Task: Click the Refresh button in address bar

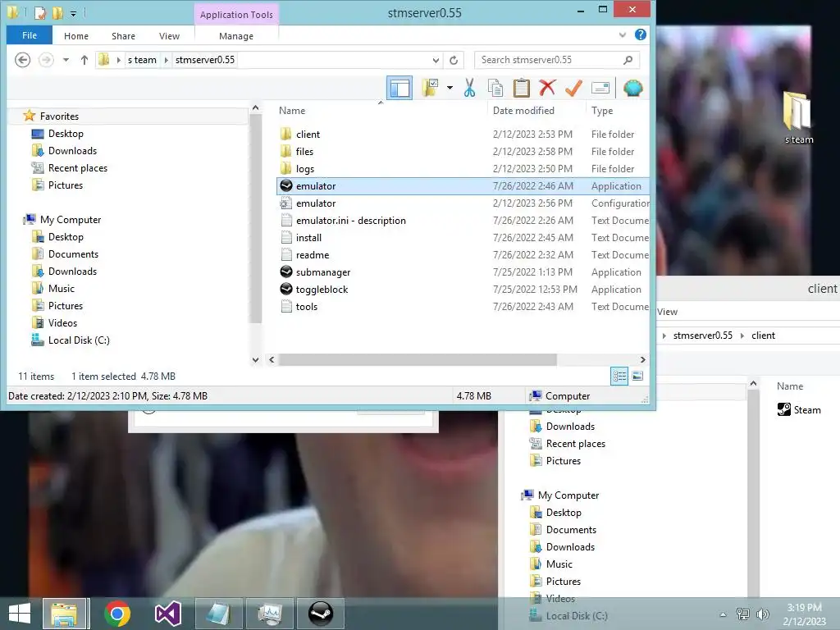Action: [454, 60]
